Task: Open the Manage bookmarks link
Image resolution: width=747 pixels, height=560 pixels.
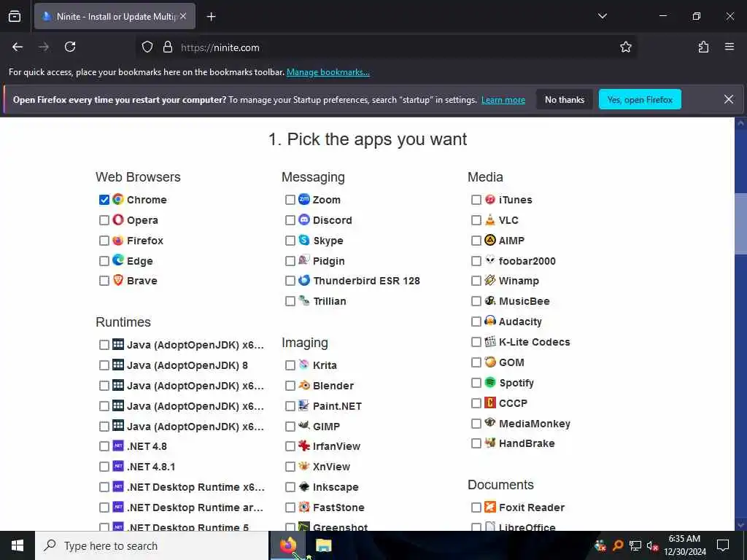Action: coord(328,72)
